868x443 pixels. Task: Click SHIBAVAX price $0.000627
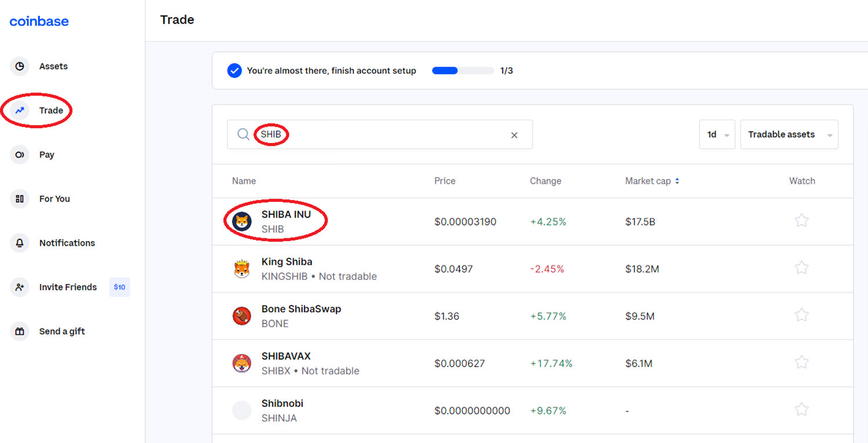tap(459, 364)
